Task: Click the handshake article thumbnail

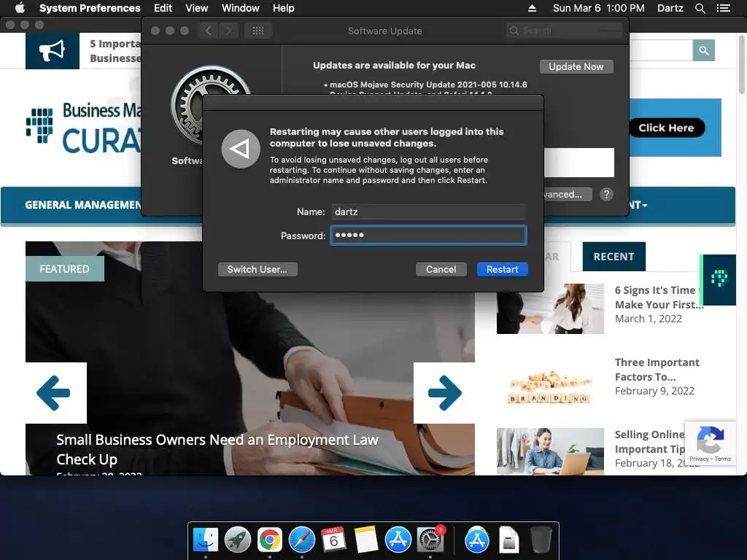Action: click(x=550, y=308)
